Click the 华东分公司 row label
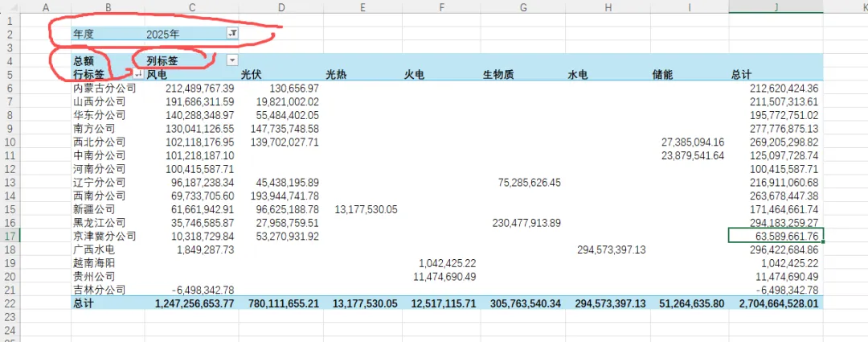 (x=99, y=115)
